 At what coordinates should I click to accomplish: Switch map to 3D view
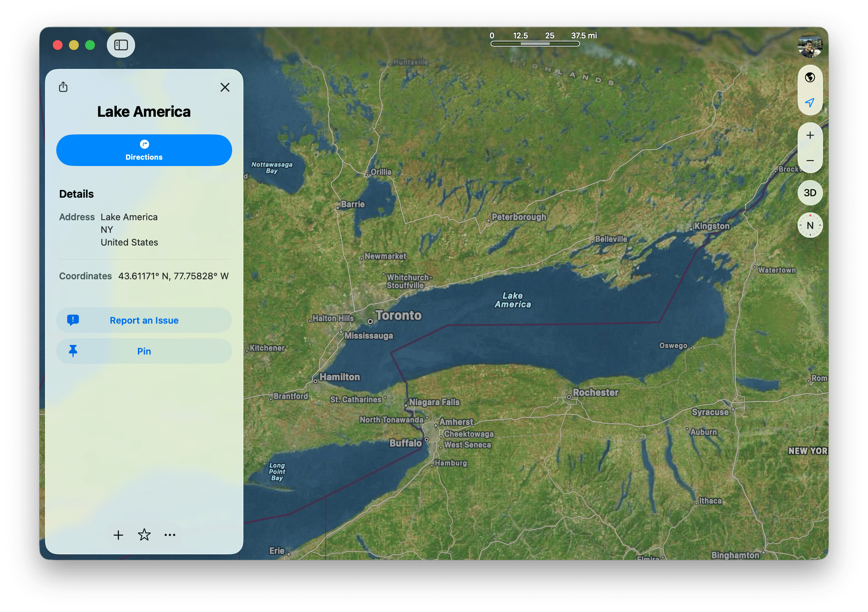810,193
